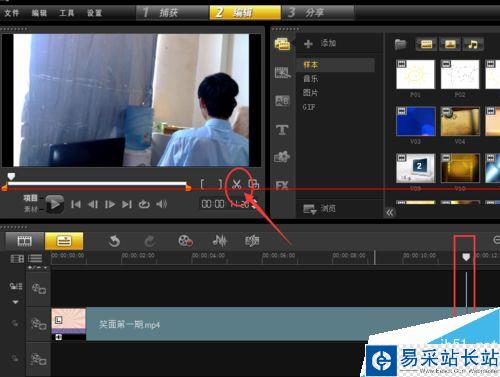This screenshot has width=500, height=377.
Task: Select the P02 thumbnail
Action: pos(460,74)
